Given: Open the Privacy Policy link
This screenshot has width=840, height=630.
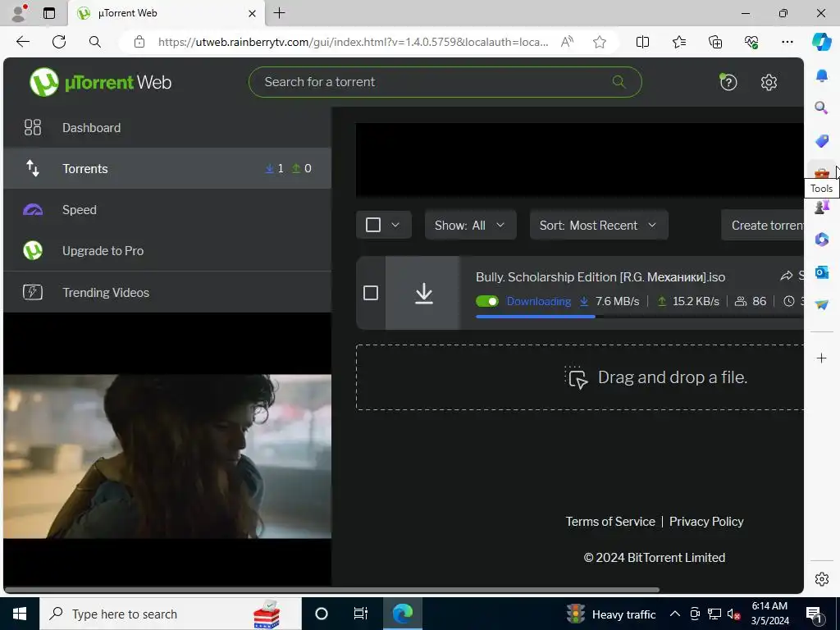Looking at the screenshot, I should [706, 521].
